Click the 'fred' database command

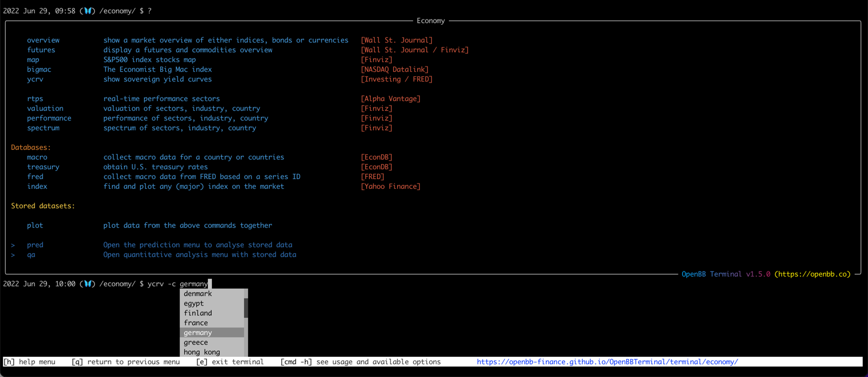[x=35, y=177]
